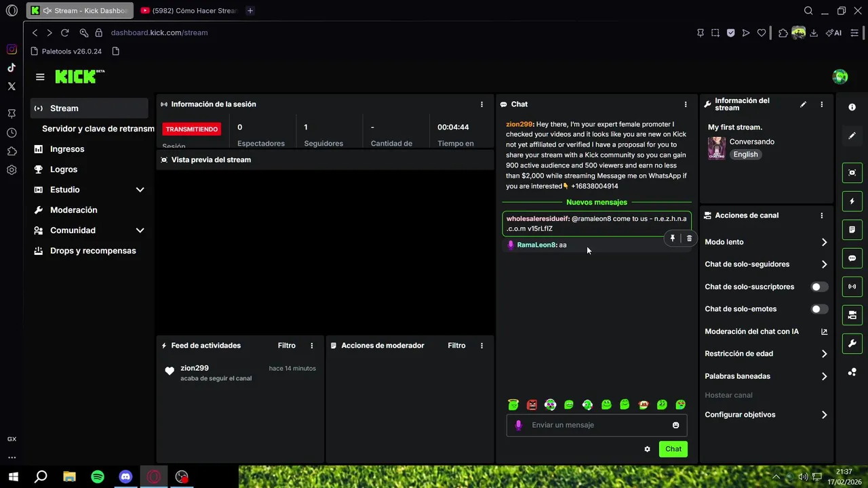
Task: Toggle the stream preview widget in the right rail
Action: 852,173
